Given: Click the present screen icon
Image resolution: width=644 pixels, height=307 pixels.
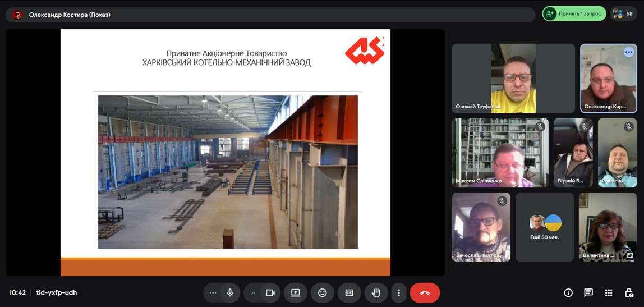Looking at the screenshot, I should pyautogui.click(x=295, y=292).
